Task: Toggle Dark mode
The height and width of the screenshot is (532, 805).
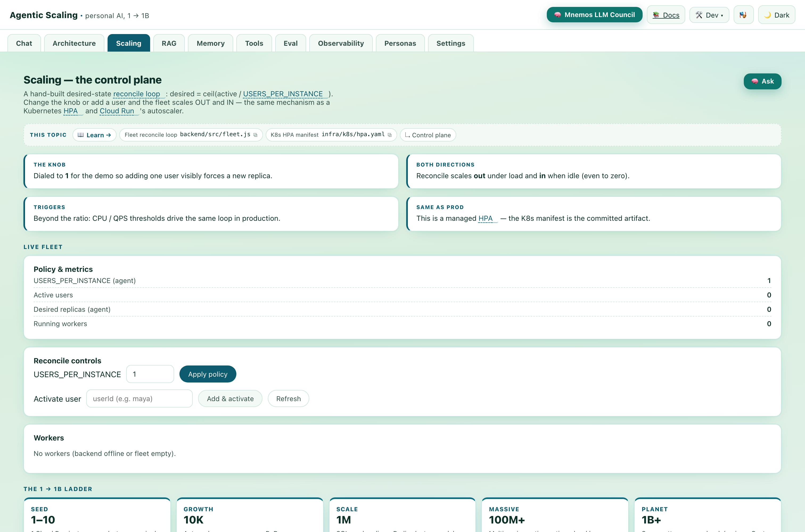Action: click(777, 15)
